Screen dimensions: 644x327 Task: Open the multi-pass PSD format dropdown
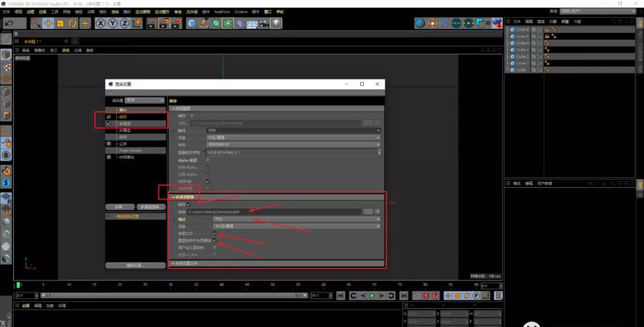pos(296,219)
